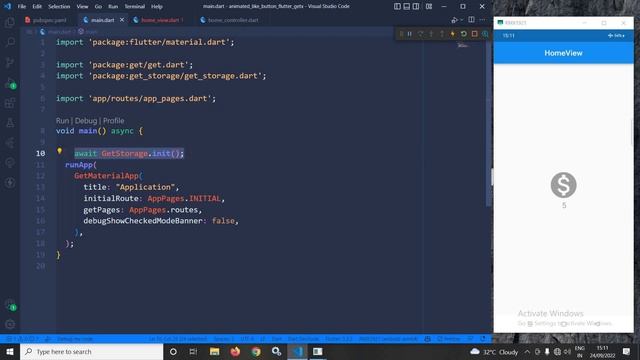Open notification center in system tray
This screenshot has width=640, height=360.
[x=627, y=351]
